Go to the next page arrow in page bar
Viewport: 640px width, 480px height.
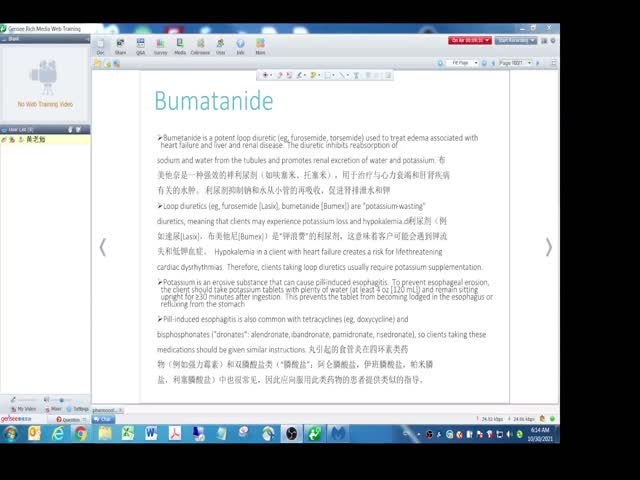[x=538, y=63]
